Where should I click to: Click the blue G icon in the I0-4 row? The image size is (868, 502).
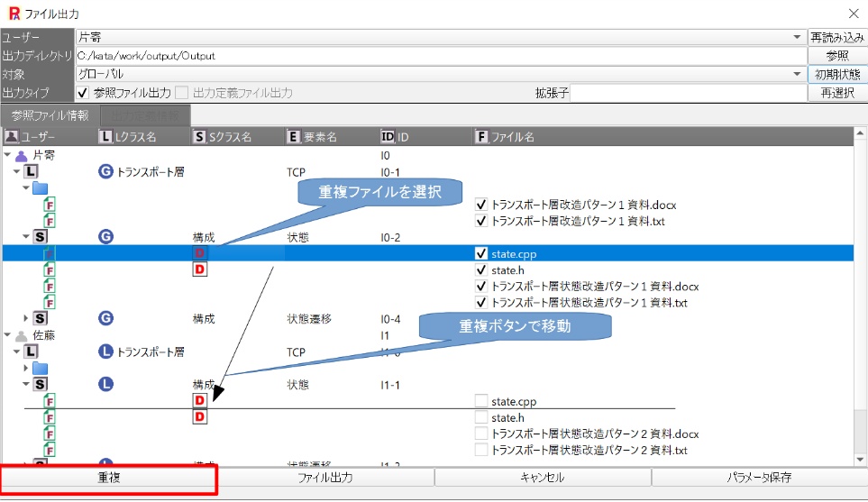point(105,318)
